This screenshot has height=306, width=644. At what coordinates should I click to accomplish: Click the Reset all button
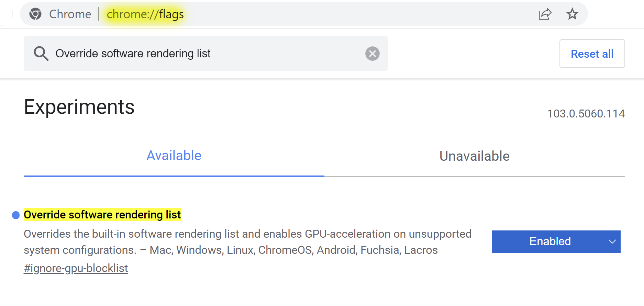click(592, 54)
